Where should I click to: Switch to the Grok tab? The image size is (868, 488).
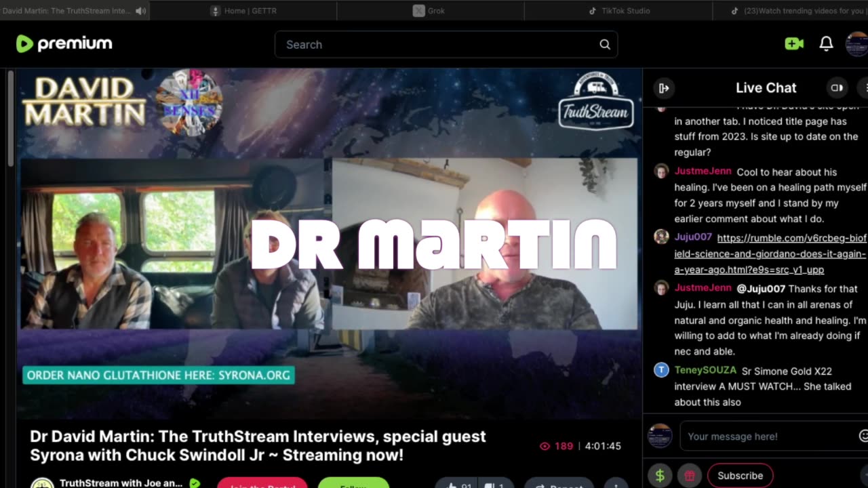coord(430,11)
